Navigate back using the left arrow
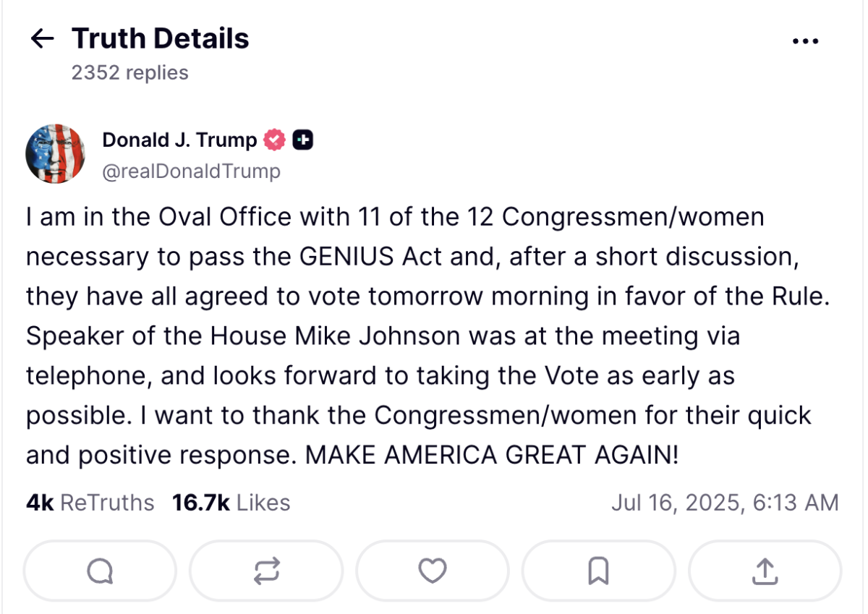 (x=43, y=39)
